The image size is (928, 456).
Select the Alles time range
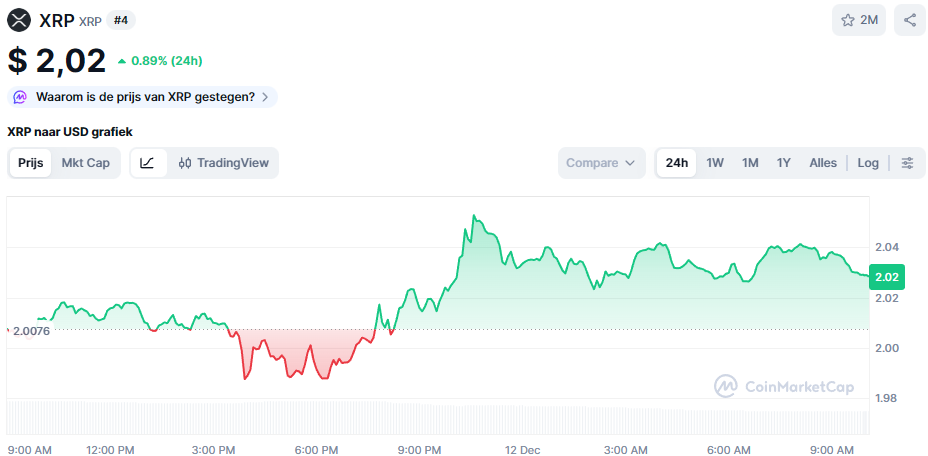point(823,163)
